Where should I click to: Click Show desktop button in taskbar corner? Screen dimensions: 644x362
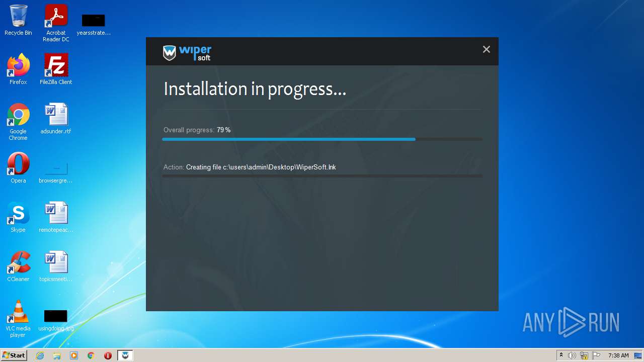click(x=638, y=355)
